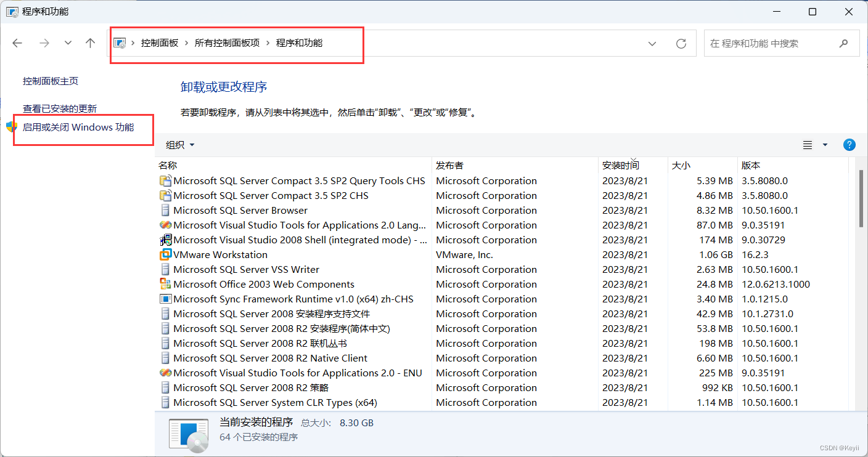Expand chevron after 所有控制面板项 breadcrumb

pos(268,43)
